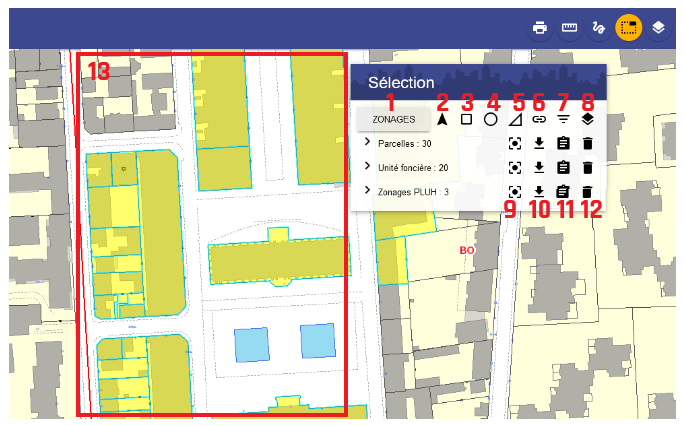Delete the Parcelles selection
Viewport: 685px width, 426px height.
click(x=588, y=143)
